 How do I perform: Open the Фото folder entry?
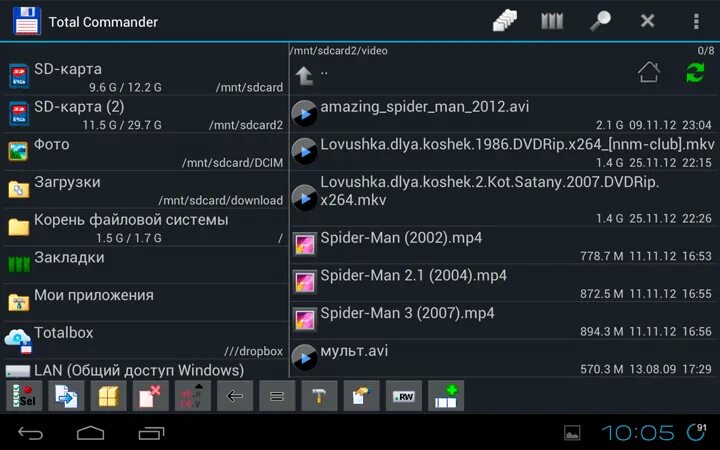[145, 152]
